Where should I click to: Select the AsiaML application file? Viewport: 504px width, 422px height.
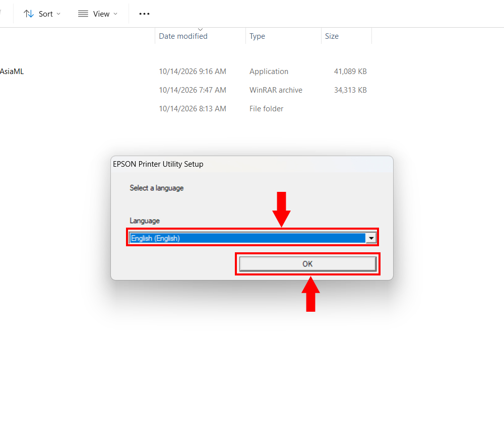[12, 72]
